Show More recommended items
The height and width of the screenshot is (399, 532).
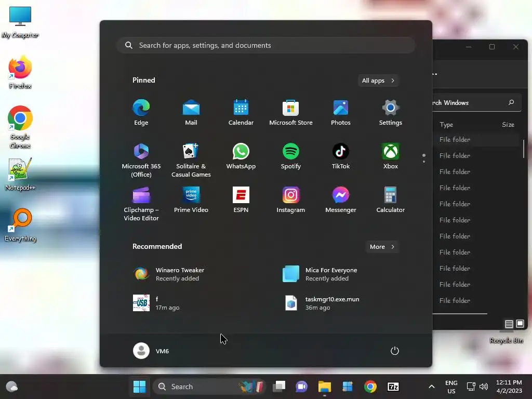[382, 247]
